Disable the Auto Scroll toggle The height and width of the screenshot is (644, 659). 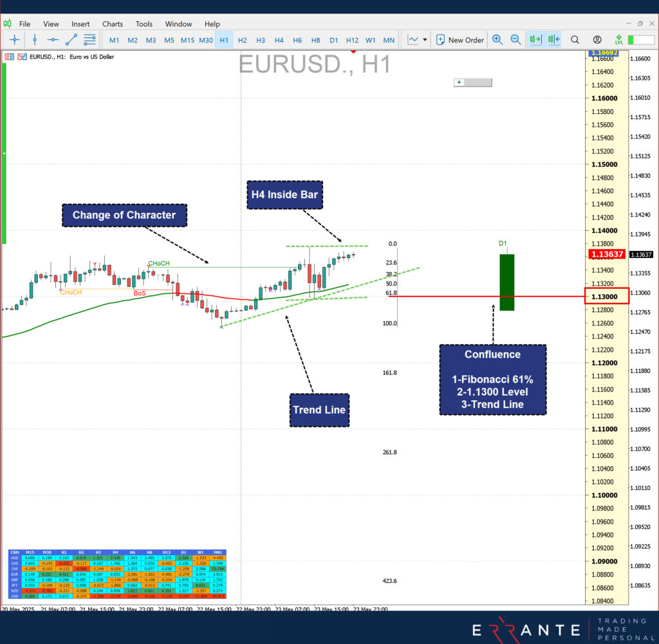pos(535,40)
